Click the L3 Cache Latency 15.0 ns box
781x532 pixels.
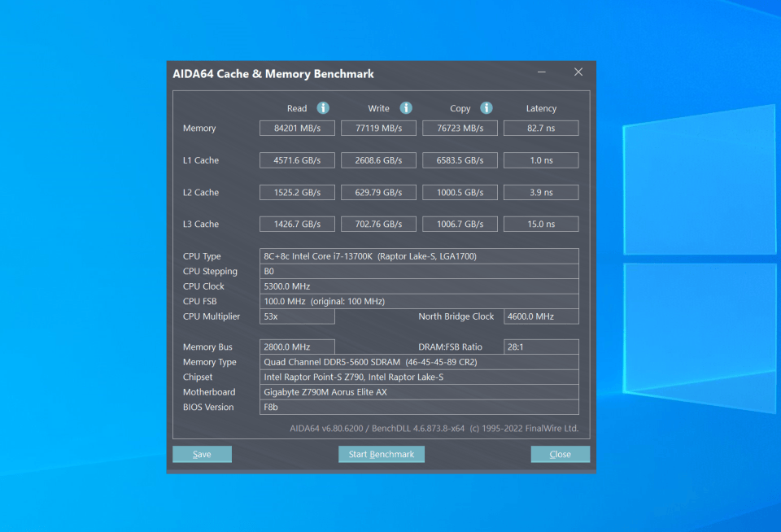[541, 224]
